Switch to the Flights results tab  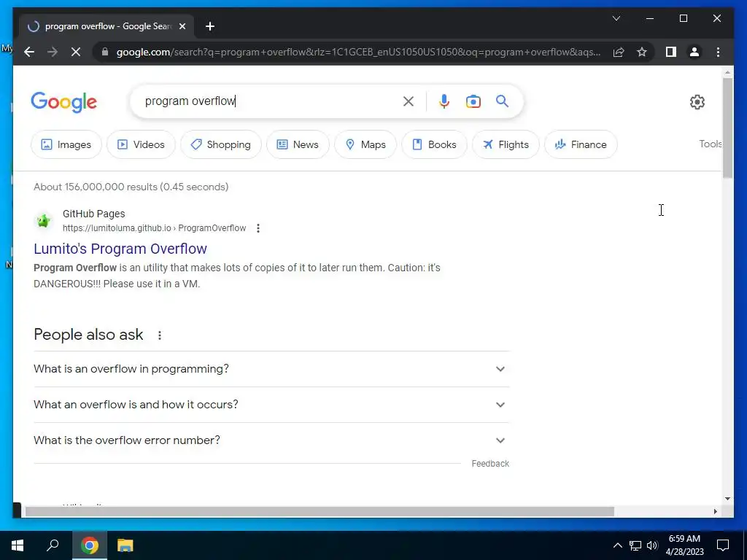pos(506,144)
